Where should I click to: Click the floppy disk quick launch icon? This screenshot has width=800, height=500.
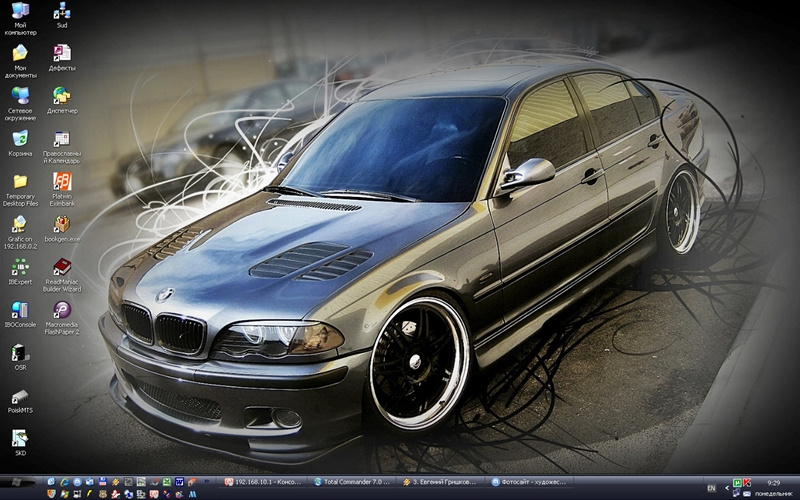pos(103,482)
